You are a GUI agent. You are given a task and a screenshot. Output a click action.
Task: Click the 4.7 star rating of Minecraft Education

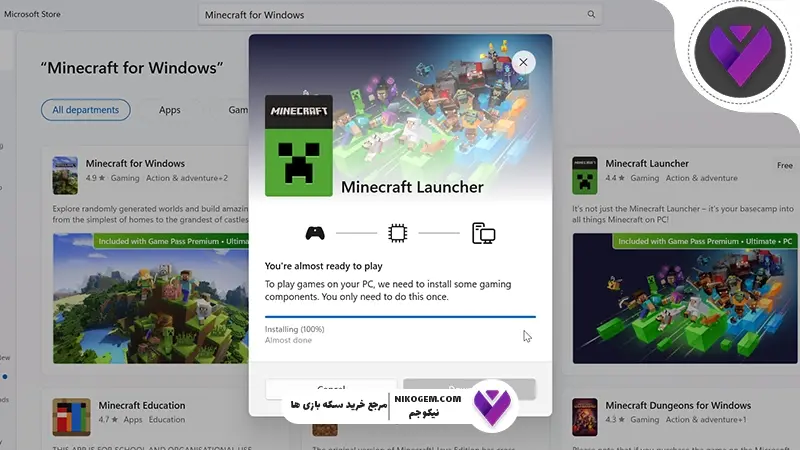108,419
